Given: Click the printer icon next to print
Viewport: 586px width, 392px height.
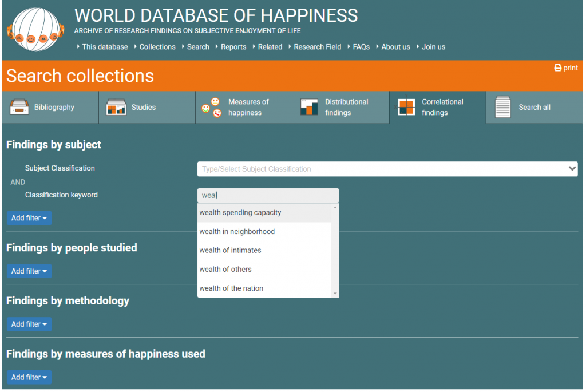Looking at the screenshot, I should point(557,68).
